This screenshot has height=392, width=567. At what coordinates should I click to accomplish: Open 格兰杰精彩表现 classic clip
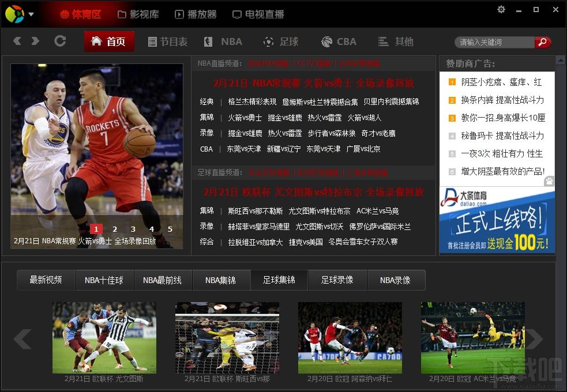(x=252, y=102)
